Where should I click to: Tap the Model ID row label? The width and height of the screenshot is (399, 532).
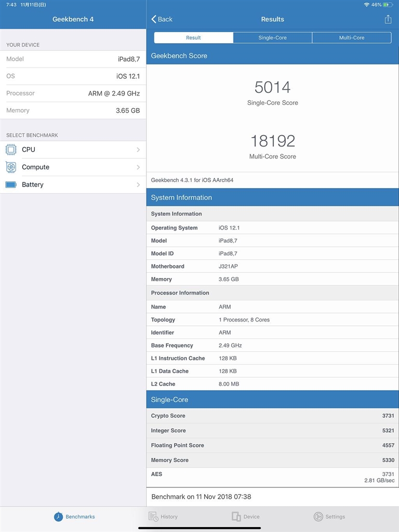pos(162,254)
